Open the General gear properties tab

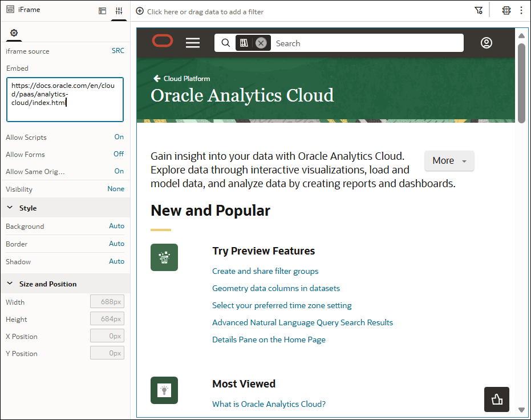tap(14, 33)
